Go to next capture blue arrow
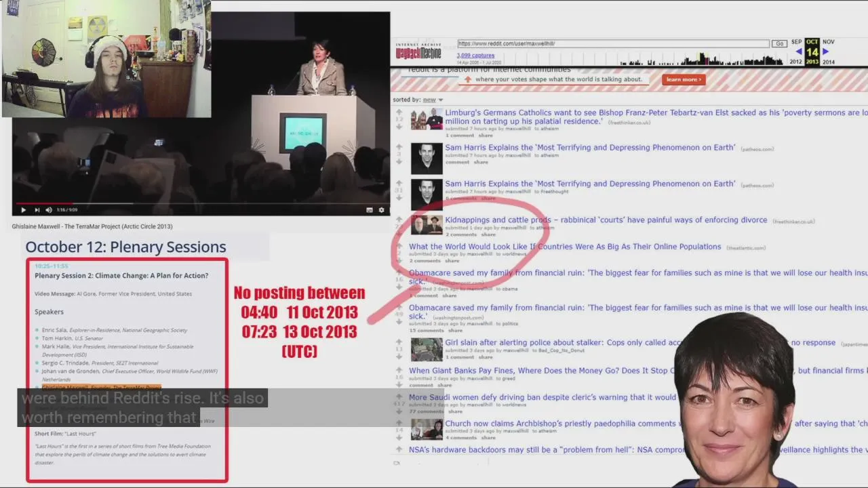The width and height of the screenshot is (868, 488). click(825, 52)
